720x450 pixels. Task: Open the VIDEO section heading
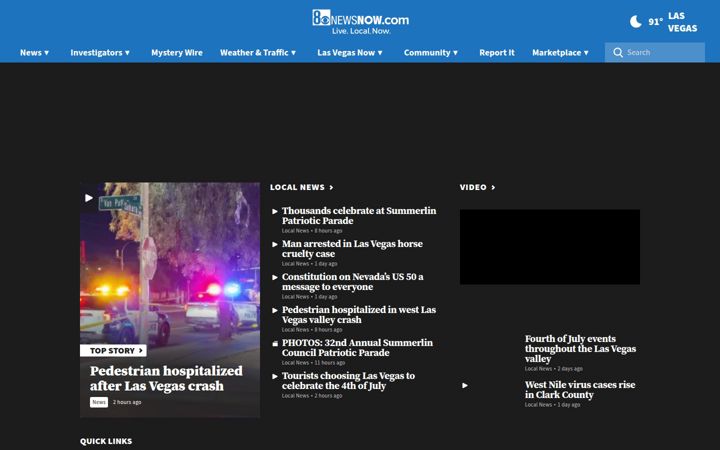(473, 187)
